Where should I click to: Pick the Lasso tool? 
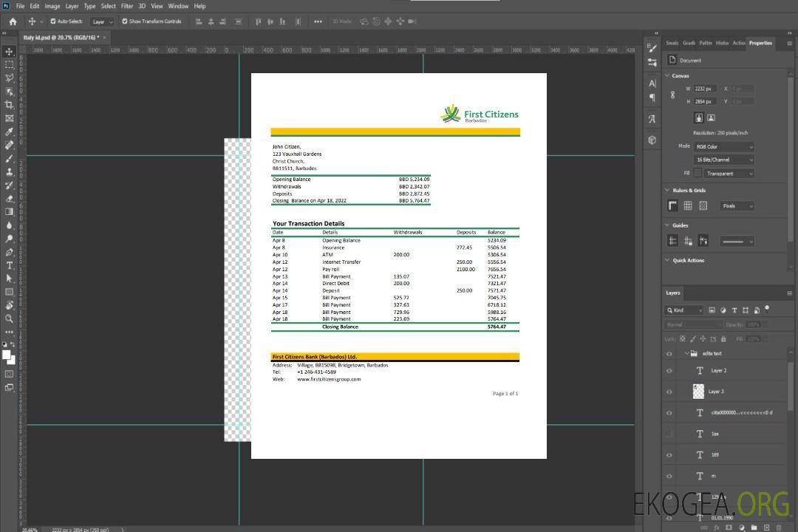point(10,78)
